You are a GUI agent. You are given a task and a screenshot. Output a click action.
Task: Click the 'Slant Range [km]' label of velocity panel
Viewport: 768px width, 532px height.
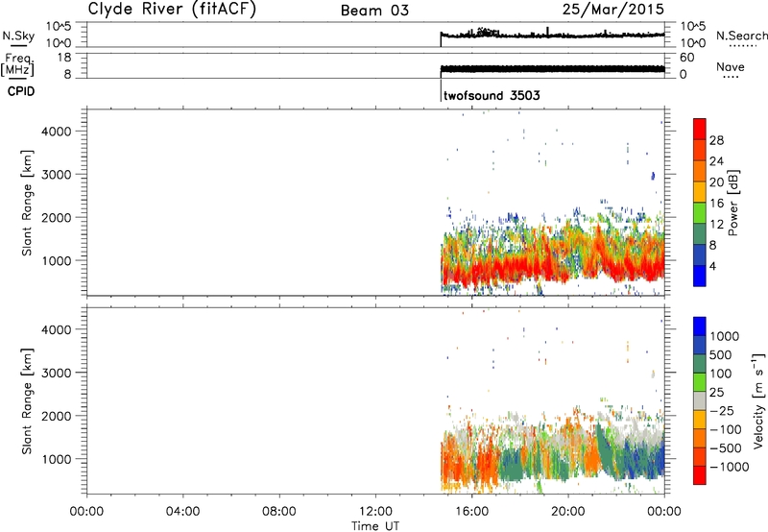(x=27, y=400)
